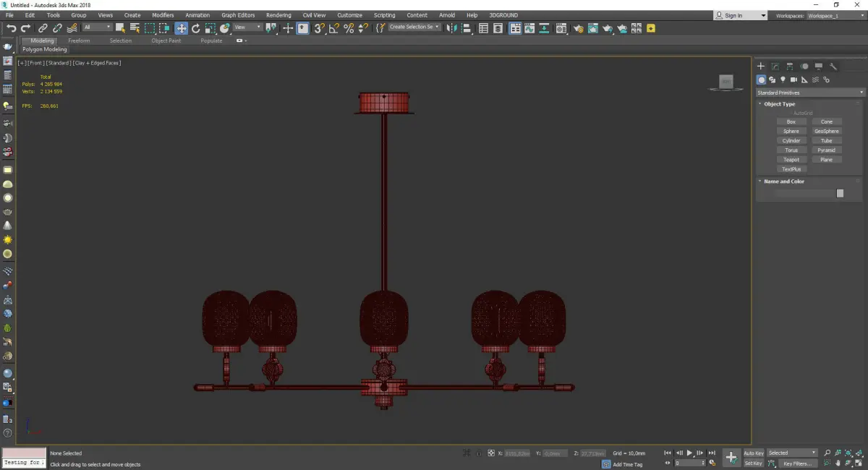This screenshot has height=470, width=868.
Task: Collapse the Object Type rollout
Action: pos(780,104)
